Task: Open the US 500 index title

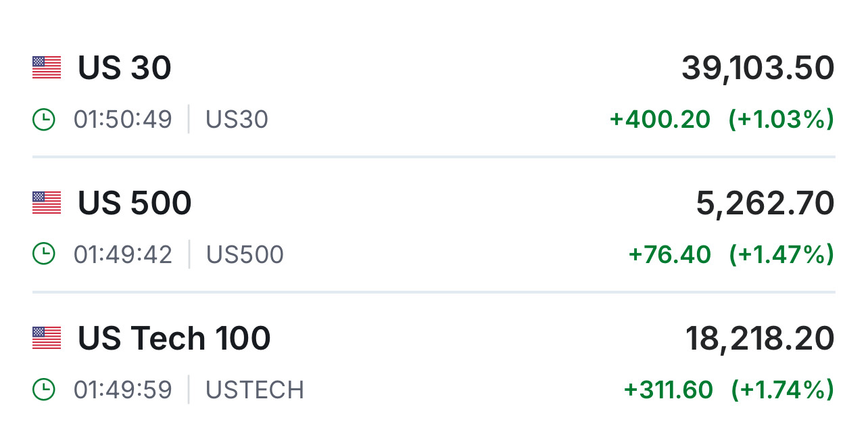Action: pos(135,203)
